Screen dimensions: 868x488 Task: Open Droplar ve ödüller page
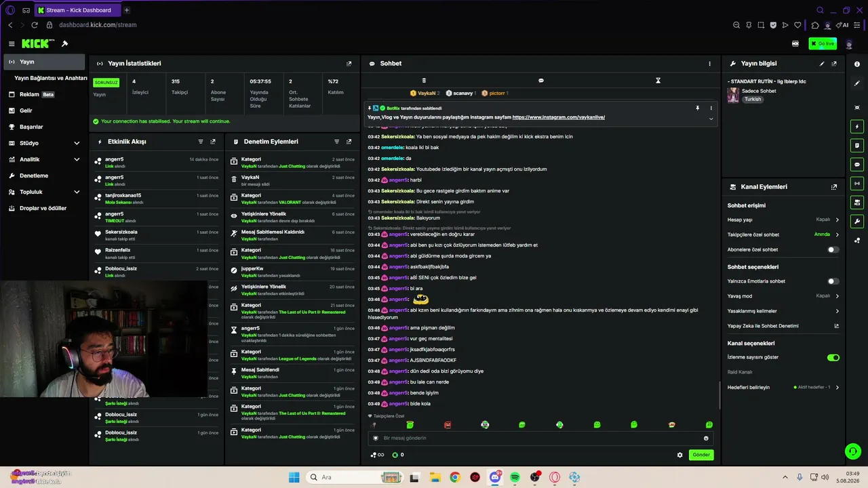click(x=45, y=208)
